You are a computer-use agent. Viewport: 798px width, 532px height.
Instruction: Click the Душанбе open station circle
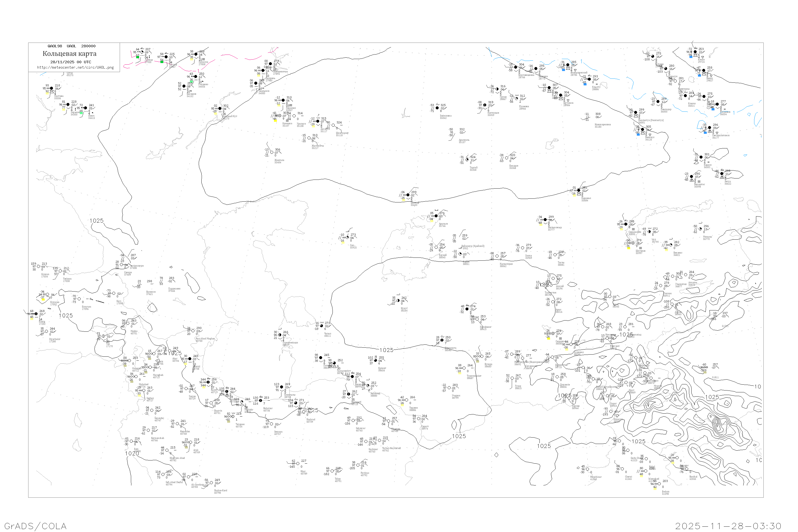point(557,377)
